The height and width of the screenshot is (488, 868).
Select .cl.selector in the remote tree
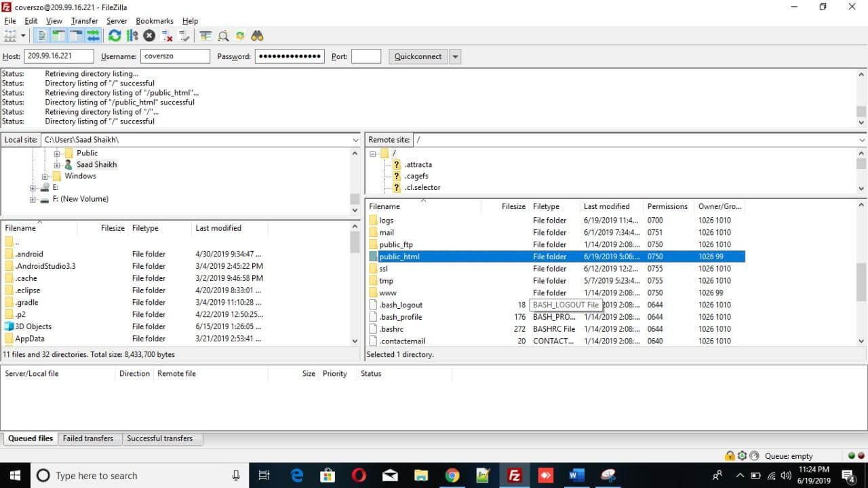click(x=422, y=187)
